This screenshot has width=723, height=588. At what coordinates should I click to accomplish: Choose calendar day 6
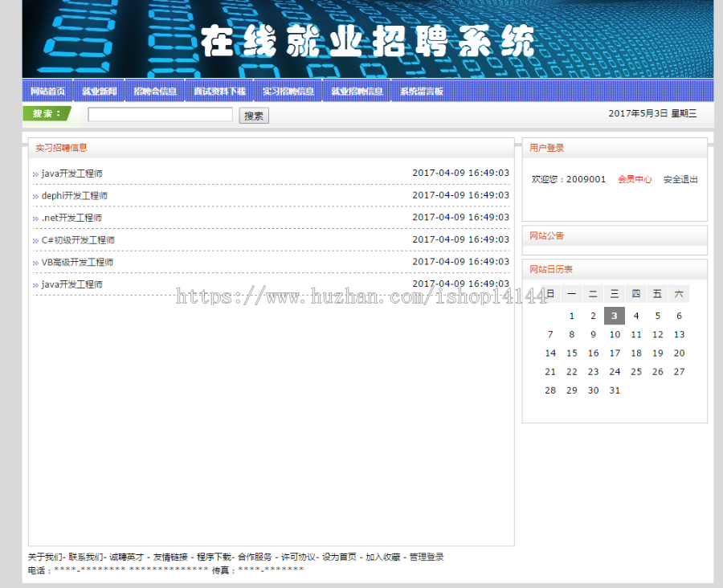point(679,316)
